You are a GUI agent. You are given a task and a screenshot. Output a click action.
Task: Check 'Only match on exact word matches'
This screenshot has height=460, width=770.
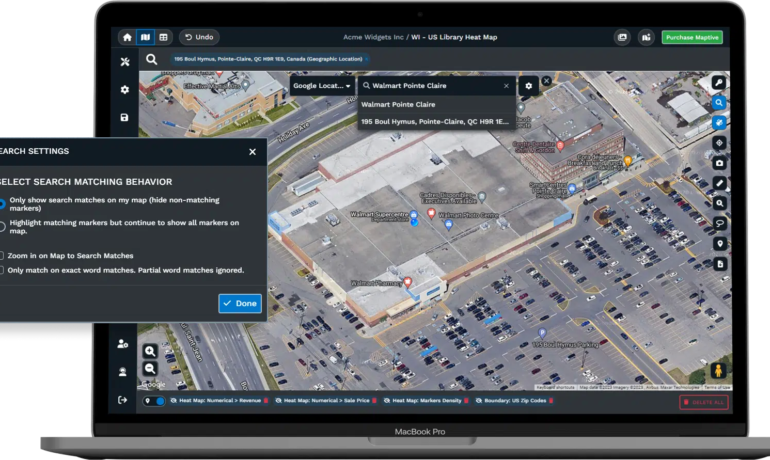[x=2, y=270]
